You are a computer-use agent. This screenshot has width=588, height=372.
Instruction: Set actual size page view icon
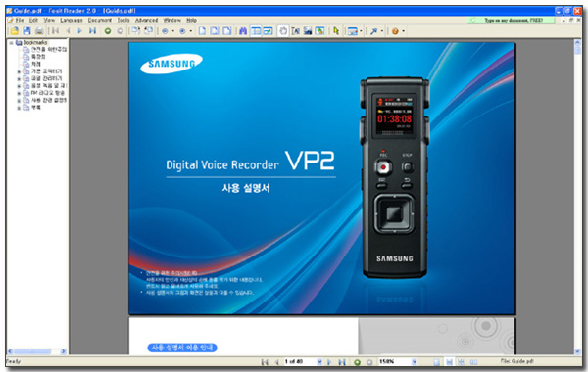[202, 31]
